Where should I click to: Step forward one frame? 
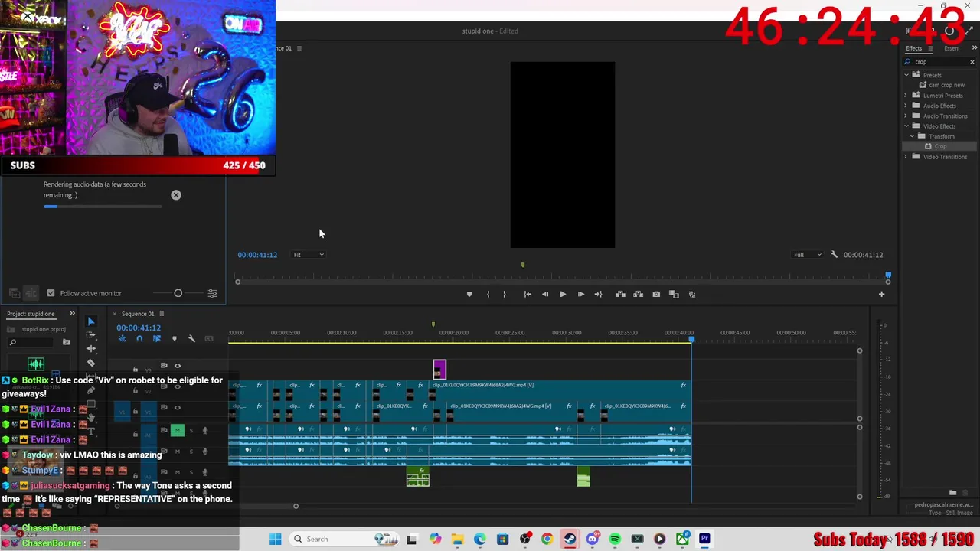point(580,294)
